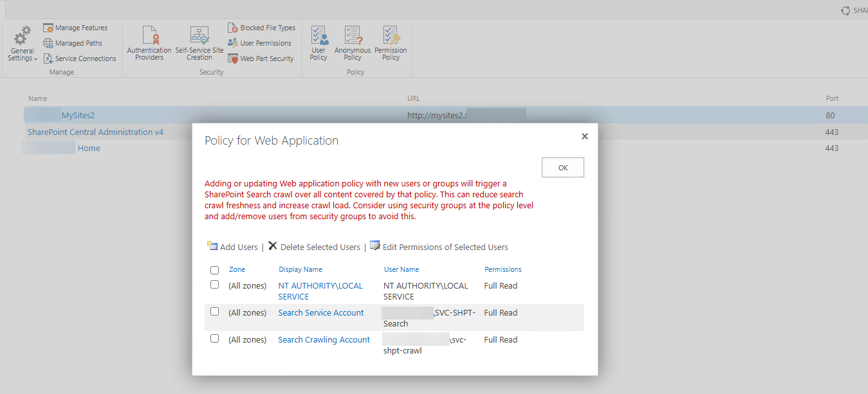Sort by the User Name column header

pos(402,269)
